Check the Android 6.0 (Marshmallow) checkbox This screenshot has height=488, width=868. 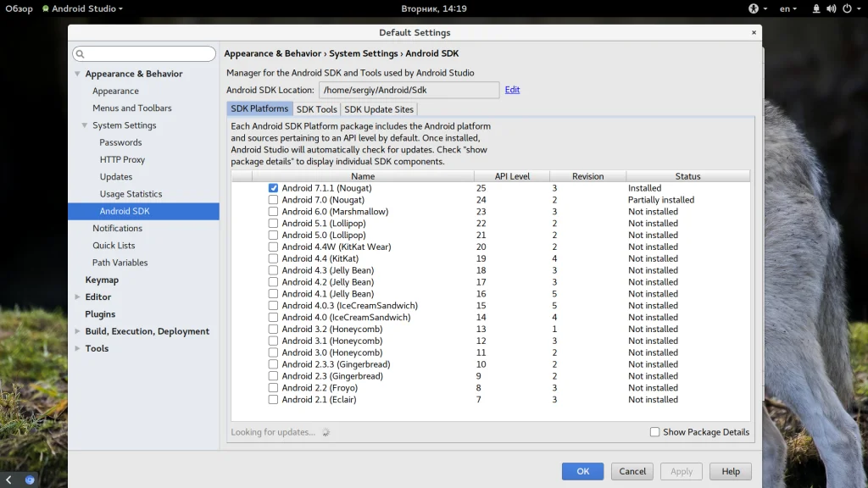[x=273, y=212]
